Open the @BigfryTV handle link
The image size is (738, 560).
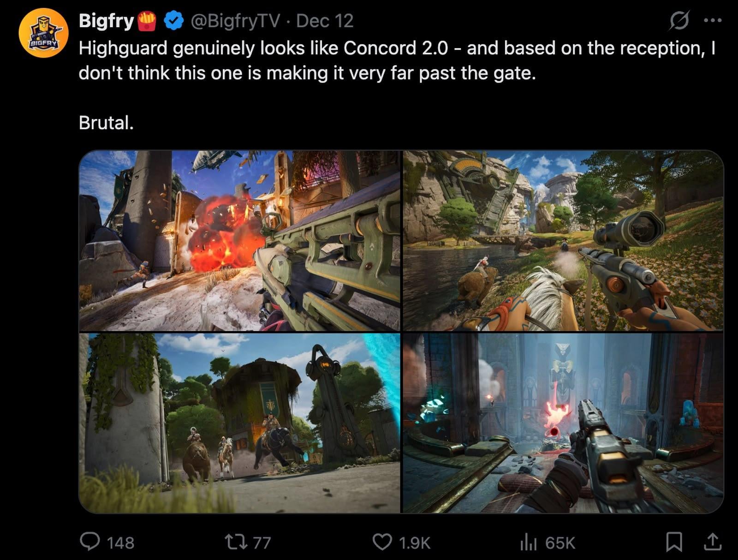coord(235,21)
